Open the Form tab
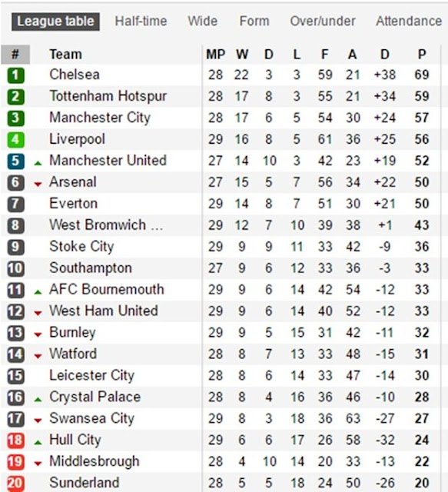The height and width of the screenshot is (492, 448). click(254, 22)
